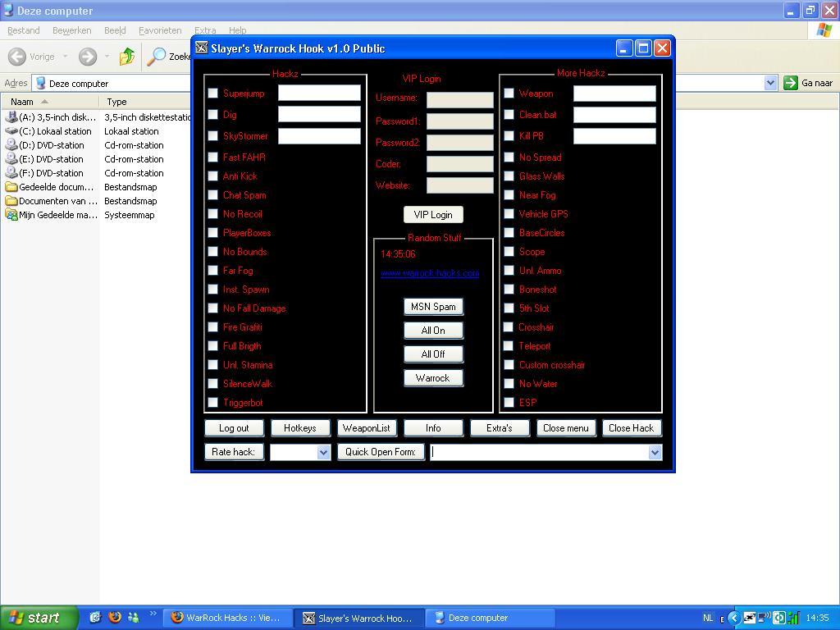This screenshot has height=630, width=840.
Task: Toggle the PlayerBoxes checkbox
Action: point(212,232)
